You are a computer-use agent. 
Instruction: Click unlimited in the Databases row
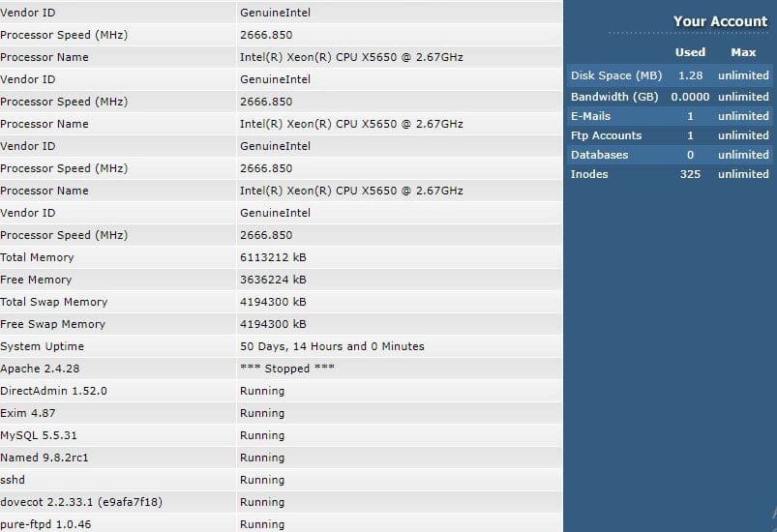(743, 155)
